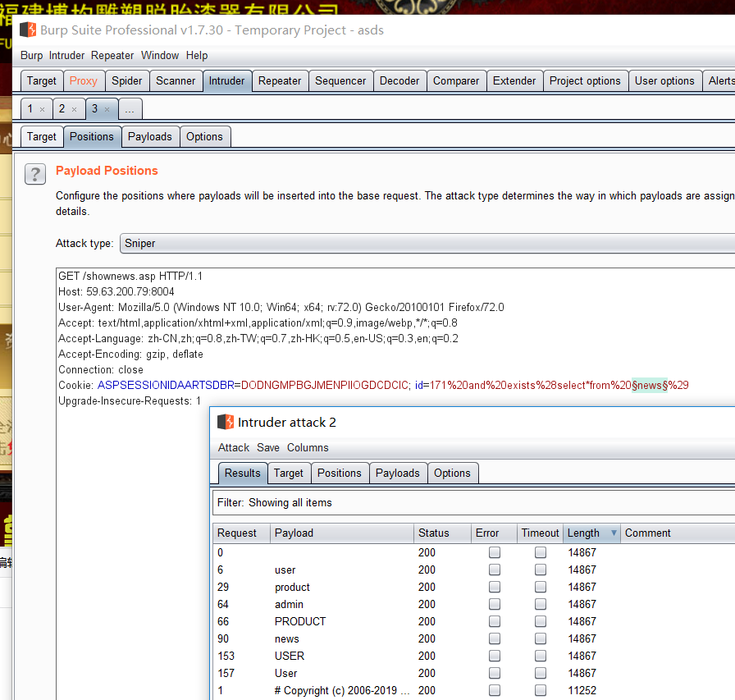Close Intruder tab number 3

tap(107, 110)
